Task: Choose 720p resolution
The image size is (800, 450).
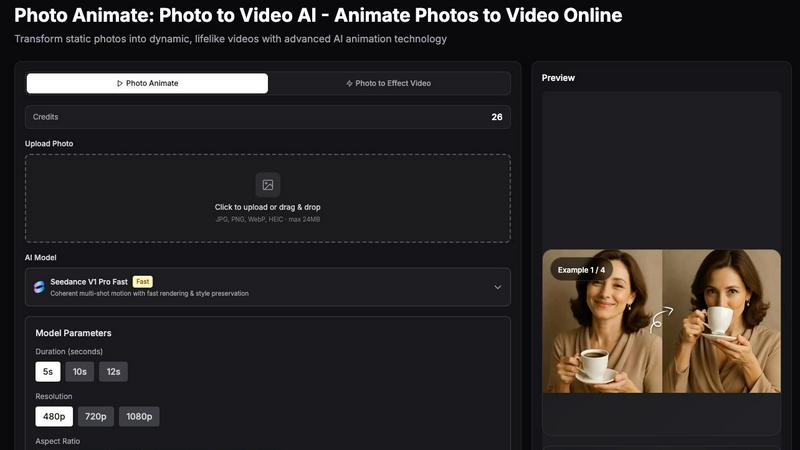Action: 95,416
